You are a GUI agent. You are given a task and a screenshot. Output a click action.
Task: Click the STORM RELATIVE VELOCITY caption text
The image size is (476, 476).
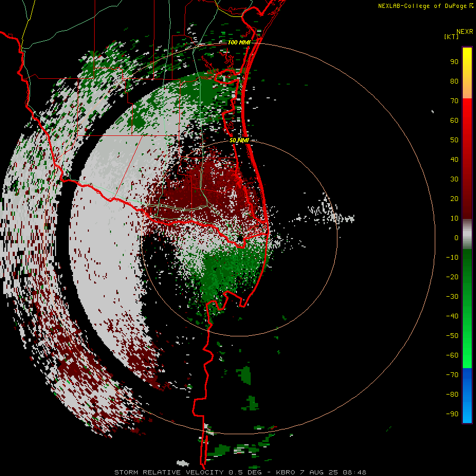click(169, 472)
